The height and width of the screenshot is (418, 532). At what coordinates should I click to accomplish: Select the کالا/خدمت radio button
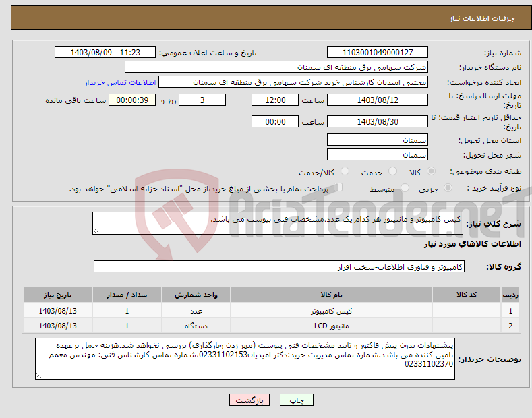click(345, 171)
